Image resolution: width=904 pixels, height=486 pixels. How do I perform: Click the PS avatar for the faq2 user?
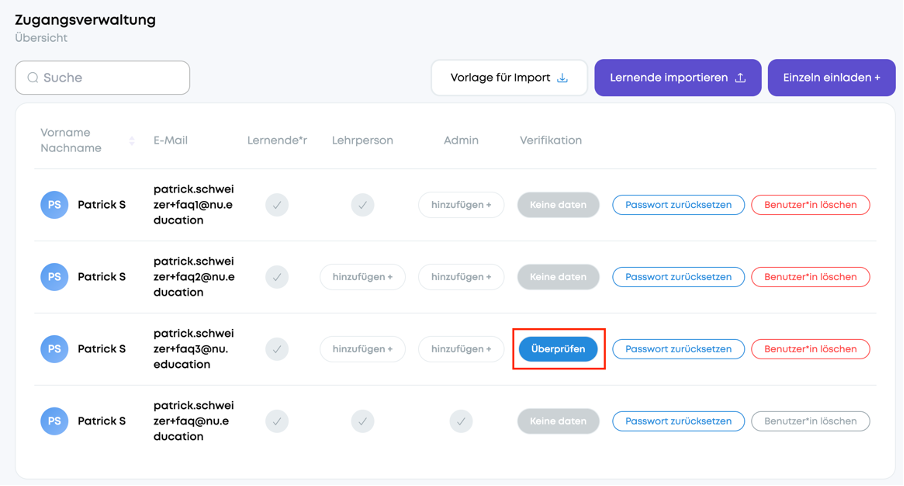tap(54, 277)
